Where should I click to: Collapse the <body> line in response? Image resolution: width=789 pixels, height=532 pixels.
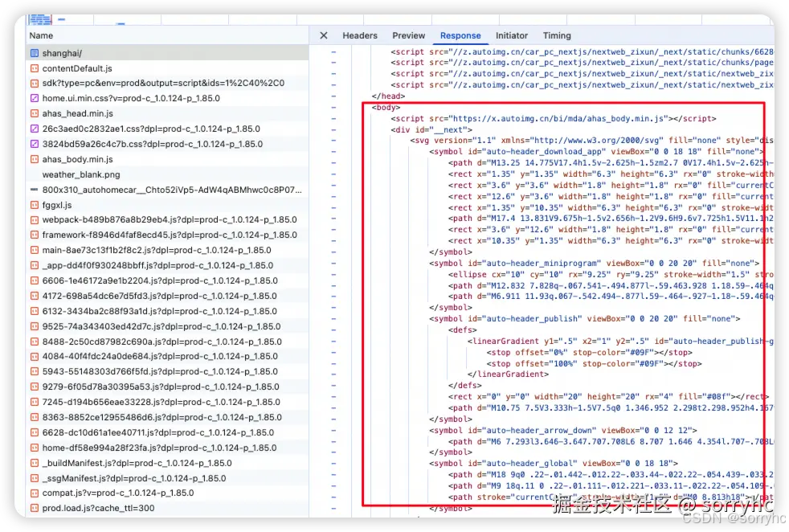[333, 108]
